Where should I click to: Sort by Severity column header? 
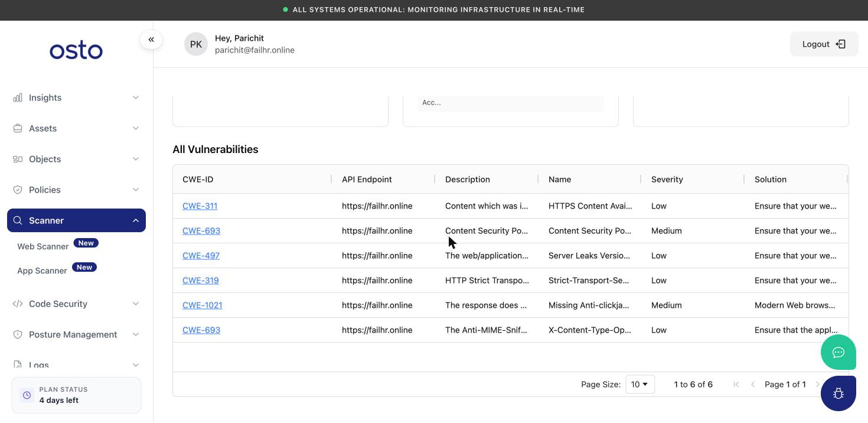coord(667,180)
